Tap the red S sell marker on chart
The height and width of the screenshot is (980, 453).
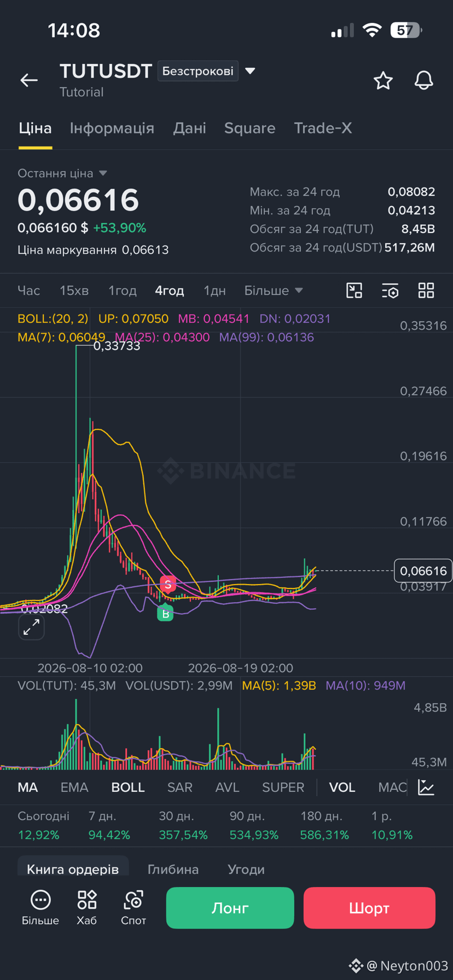point(168,584)
